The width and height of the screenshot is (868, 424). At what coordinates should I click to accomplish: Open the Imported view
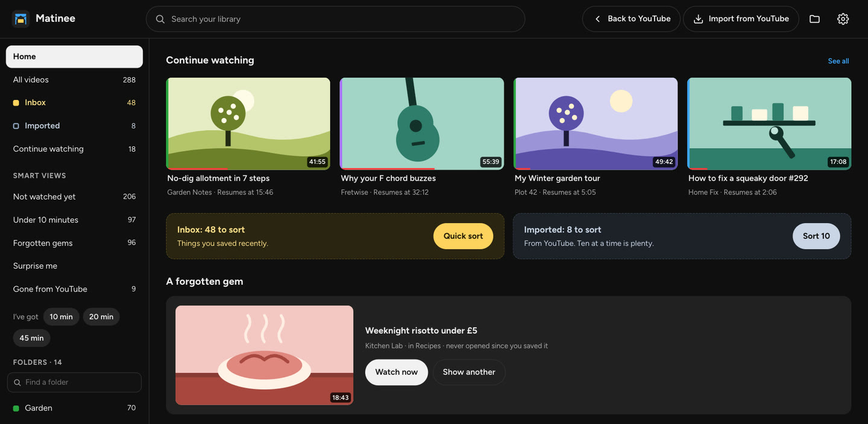(74, 126)
